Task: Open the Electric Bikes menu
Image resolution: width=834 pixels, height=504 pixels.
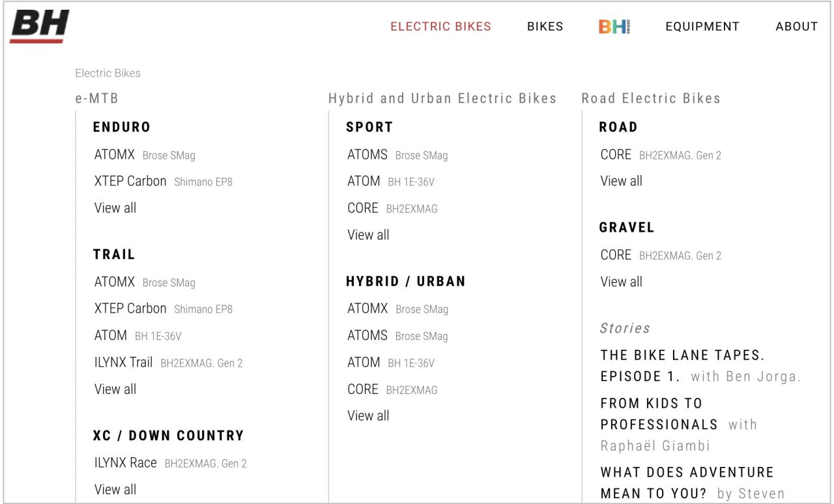Action: pyautogui.click(x=441, y=27)
